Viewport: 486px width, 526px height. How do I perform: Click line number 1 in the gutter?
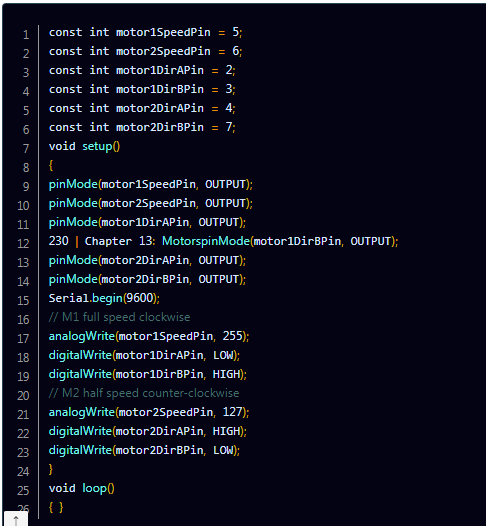point(26,35)
